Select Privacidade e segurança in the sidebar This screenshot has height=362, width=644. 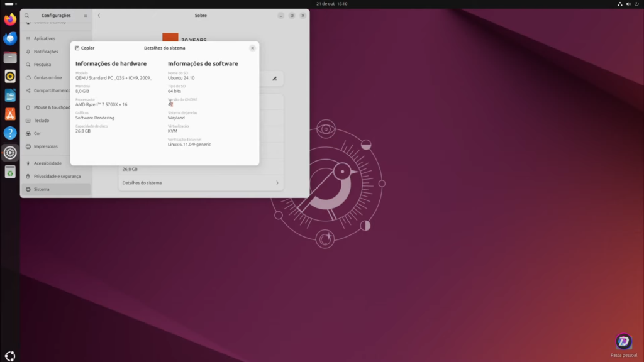tap(56, 177)
